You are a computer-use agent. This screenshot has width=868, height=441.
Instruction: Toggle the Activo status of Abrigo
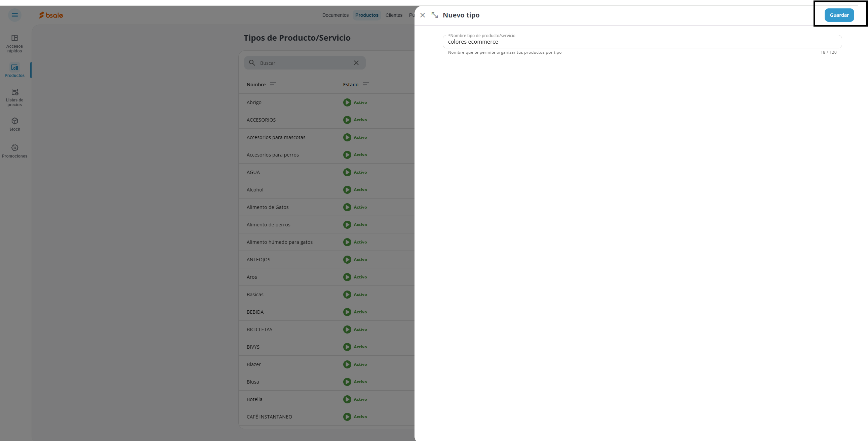click(x=347, y=102)
